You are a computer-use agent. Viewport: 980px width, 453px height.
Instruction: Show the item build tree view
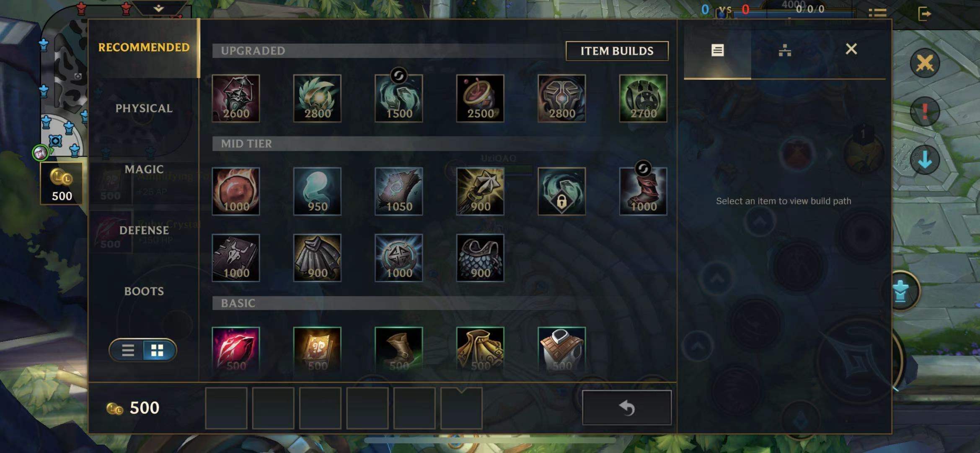click(785, 50)
